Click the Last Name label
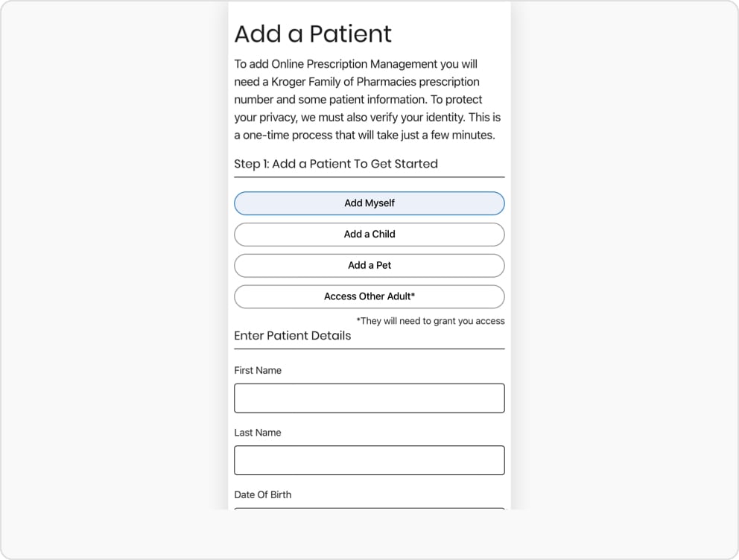Screen dimensions: 739x560 (258, 433)
